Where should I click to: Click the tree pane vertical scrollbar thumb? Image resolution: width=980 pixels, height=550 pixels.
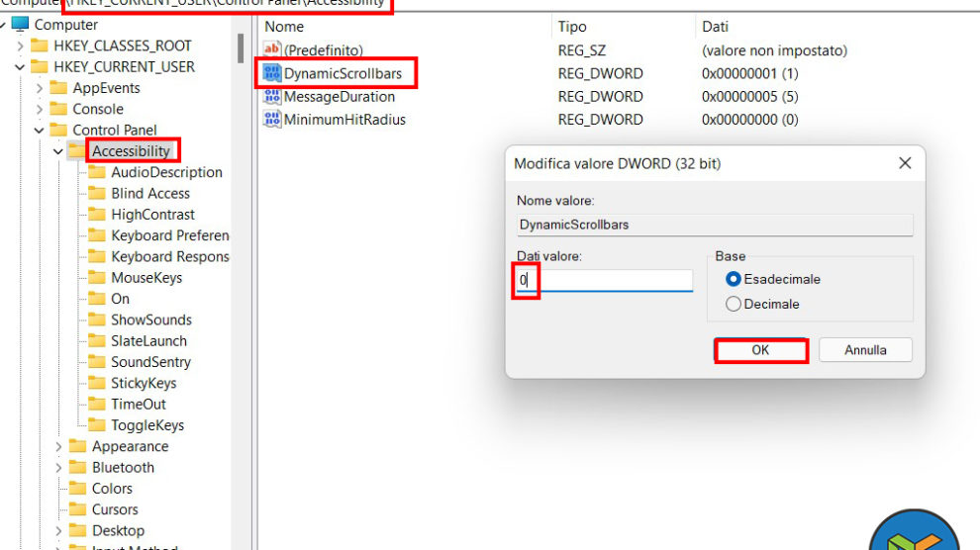[241, 48]
